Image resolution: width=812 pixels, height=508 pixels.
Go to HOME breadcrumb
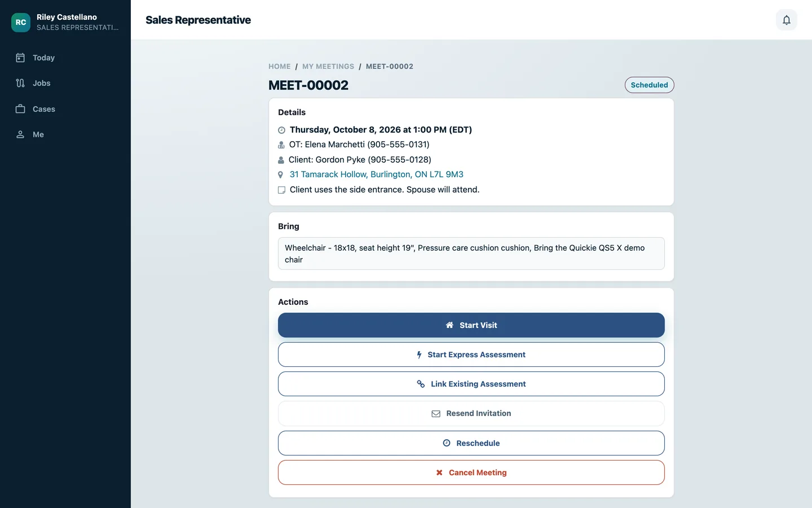[x=280, y=67]
